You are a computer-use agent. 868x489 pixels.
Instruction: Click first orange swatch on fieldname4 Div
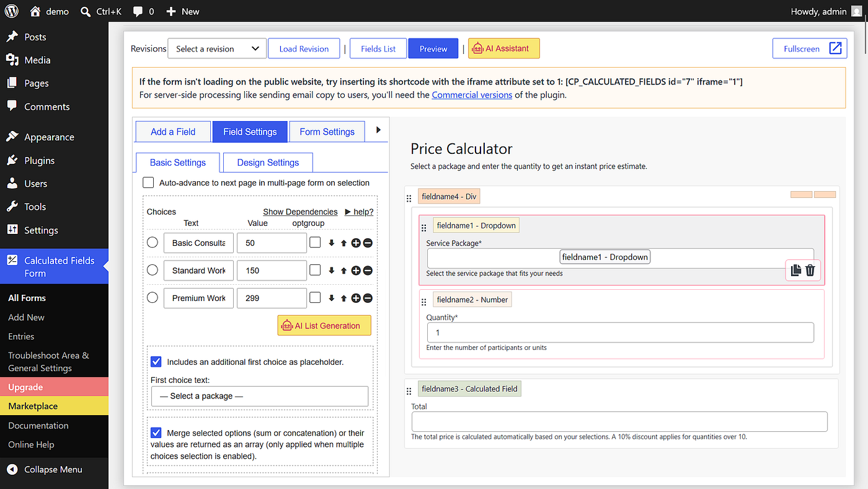point(801,195)
